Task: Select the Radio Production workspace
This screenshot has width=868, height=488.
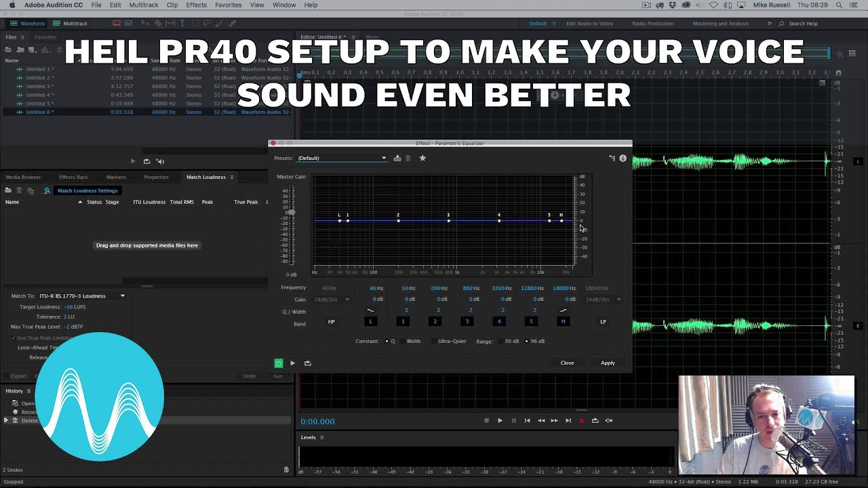Action: pyautogui.click(x=652, y=24)
